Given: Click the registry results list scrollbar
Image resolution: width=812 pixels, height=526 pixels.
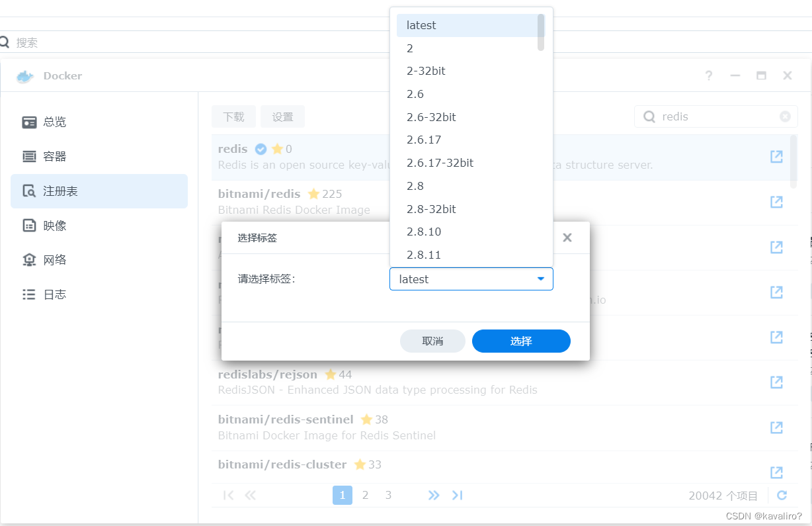Looking at the screenshot, I should click(x=794, y=160).
